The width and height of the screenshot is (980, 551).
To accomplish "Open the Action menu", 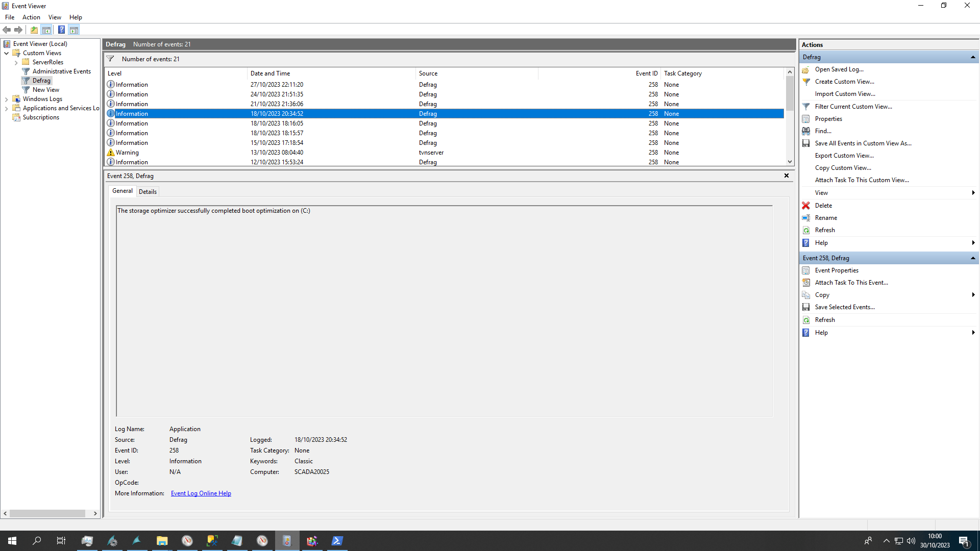I will pyautogui.click(x=31, y=17).
